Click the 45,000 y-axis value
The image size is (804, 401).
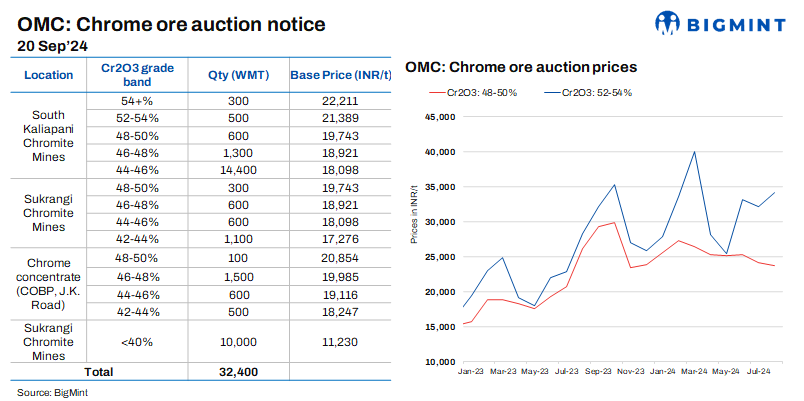pyautogui.click(x=440, y=117)
